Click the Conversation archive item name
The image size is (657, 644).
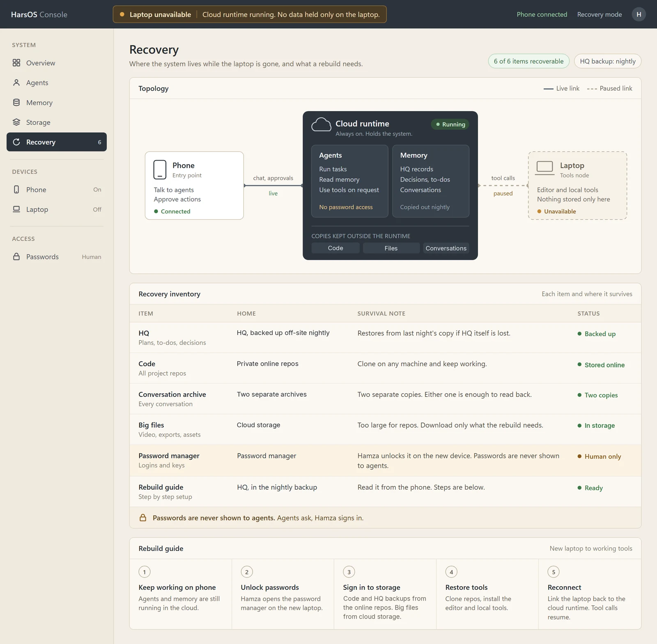[172, 394]
